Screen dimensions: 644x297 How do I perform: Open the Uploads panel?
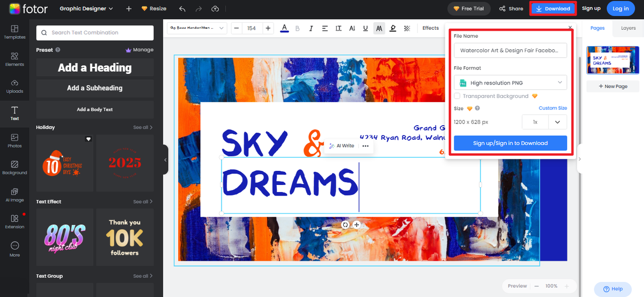pos(15,86)
